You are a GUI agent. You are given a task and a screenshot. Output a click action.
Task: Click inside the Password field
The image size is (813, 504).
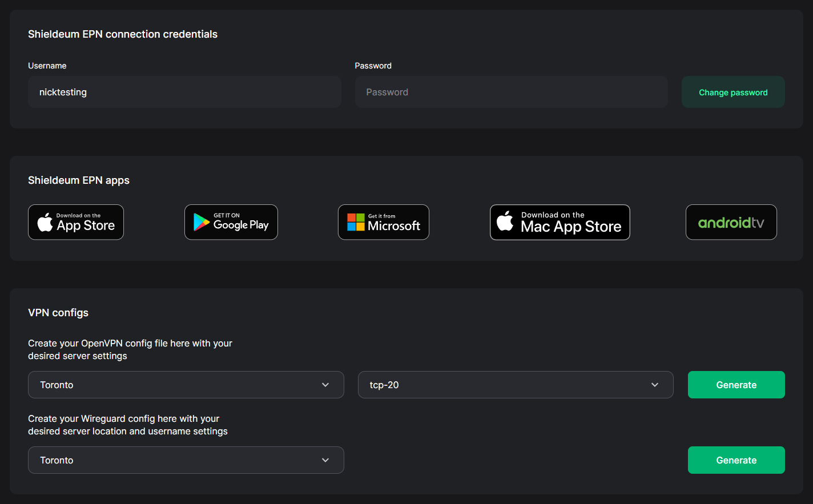(511, 92)
